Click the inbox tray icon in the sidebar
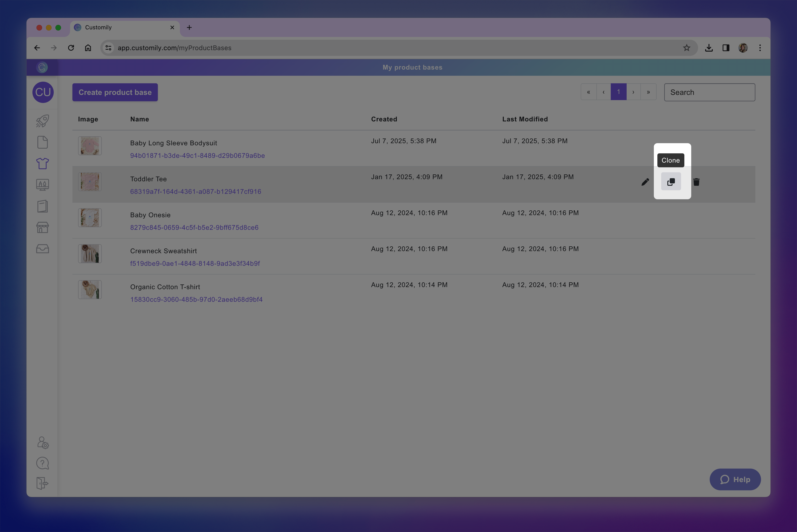 coord(42,249)
